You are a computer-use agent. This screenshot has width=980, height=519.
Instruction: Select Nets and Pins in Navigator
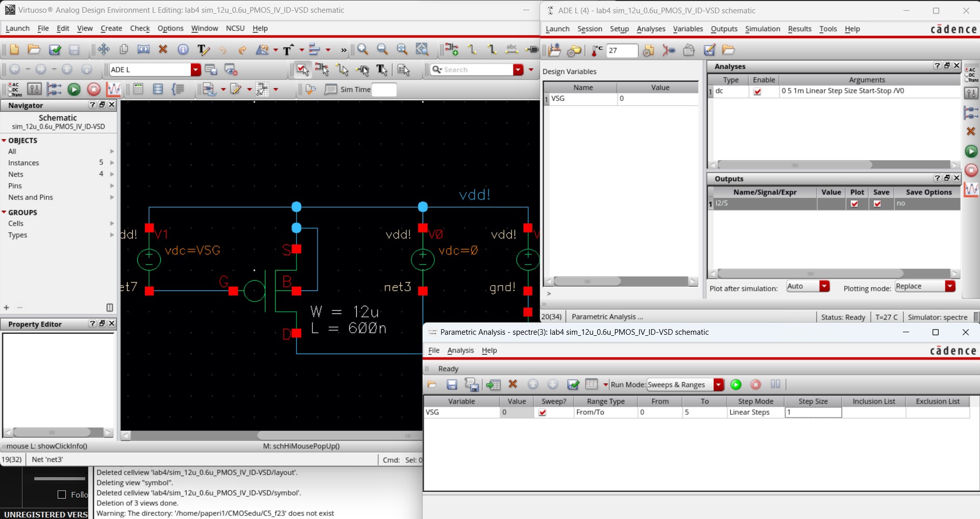pyautogui.click(x=31, y=197)
